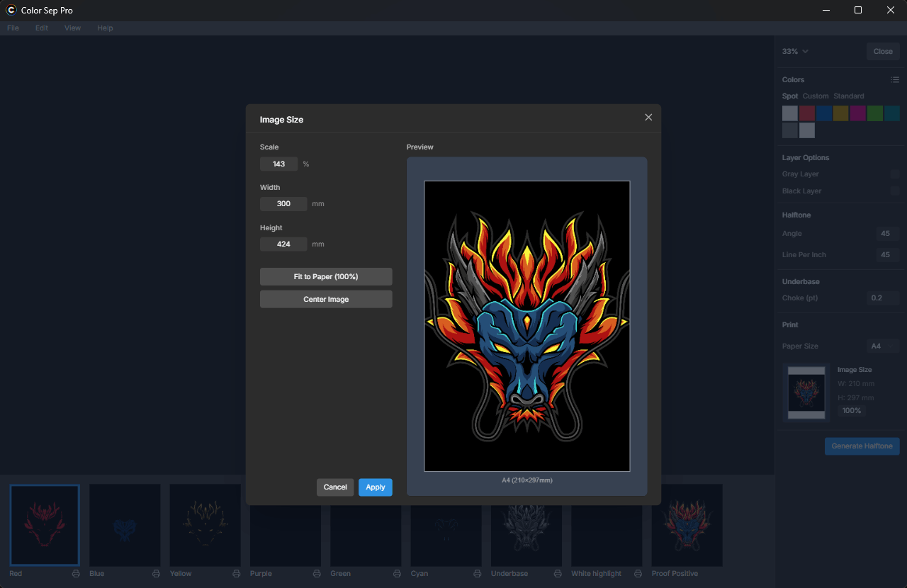Image resolution: width=907 pixels, height=588 pixels.
Task: Select the Proof Positive thumbnail
Action: (687, 525)
